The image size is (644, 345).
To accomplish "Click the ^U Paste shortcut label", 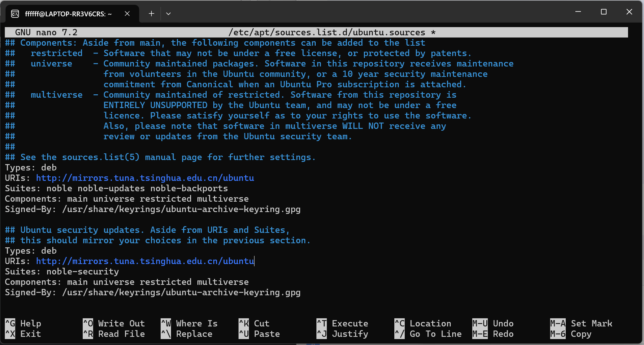I will click(x=259, y=334).
